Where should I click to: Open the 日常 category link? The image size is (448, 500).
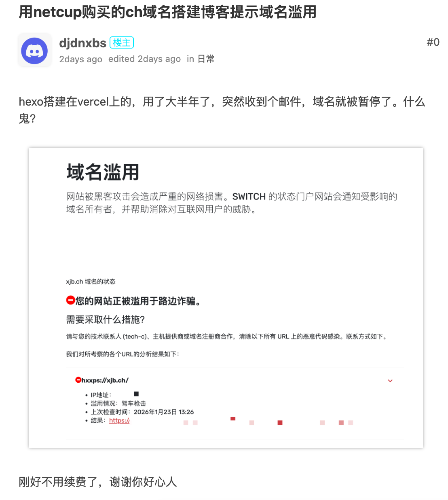(206, 59)
